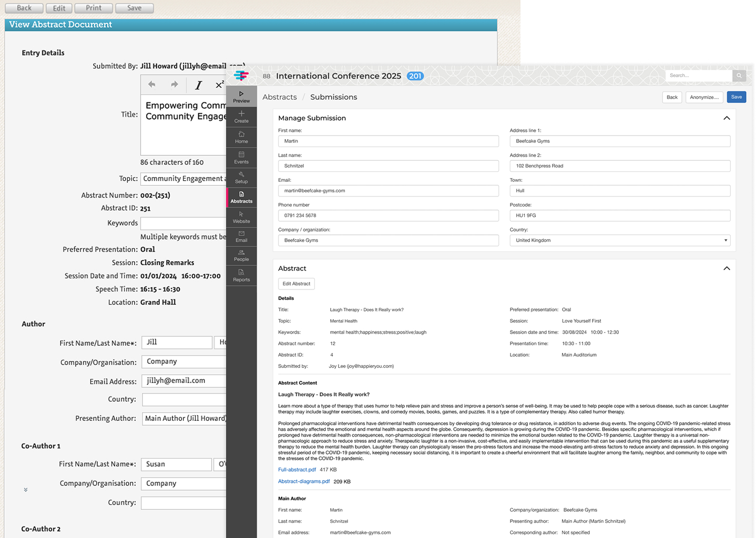Open the Country dropdown showing United Kingdom
The width and height of the screenshot is (756, 538).
click(726, 240)
